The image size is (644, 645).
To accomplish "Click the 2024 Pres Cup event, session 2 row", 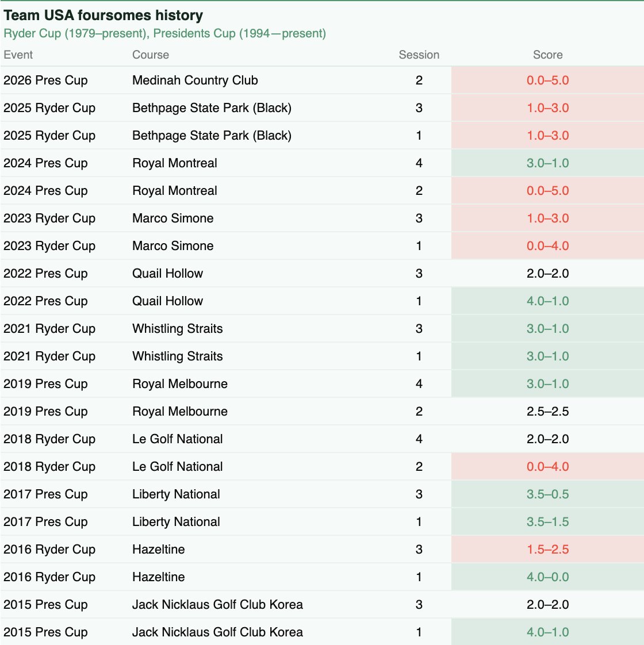I will pyautogui.click(x=45, y=190).
